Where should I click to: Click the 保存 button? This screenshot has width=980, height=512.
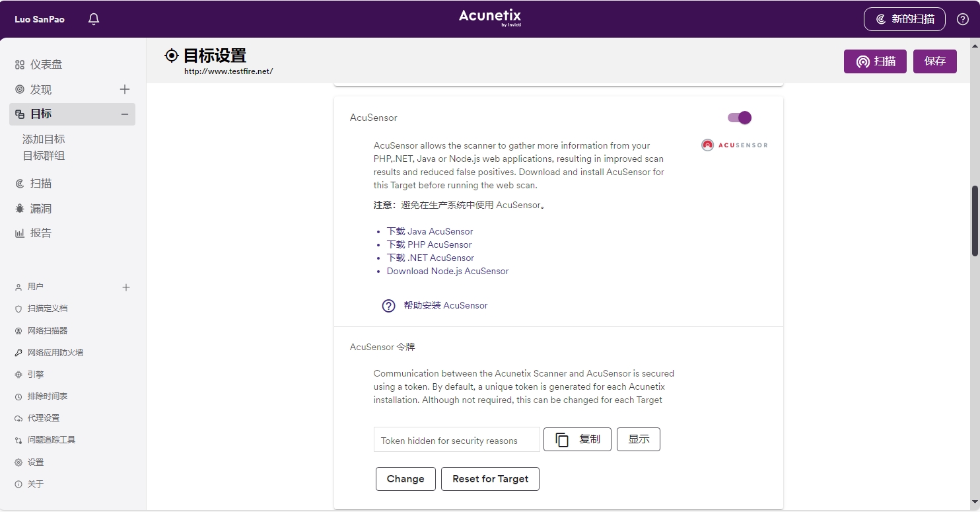click(x=935, y=61)
